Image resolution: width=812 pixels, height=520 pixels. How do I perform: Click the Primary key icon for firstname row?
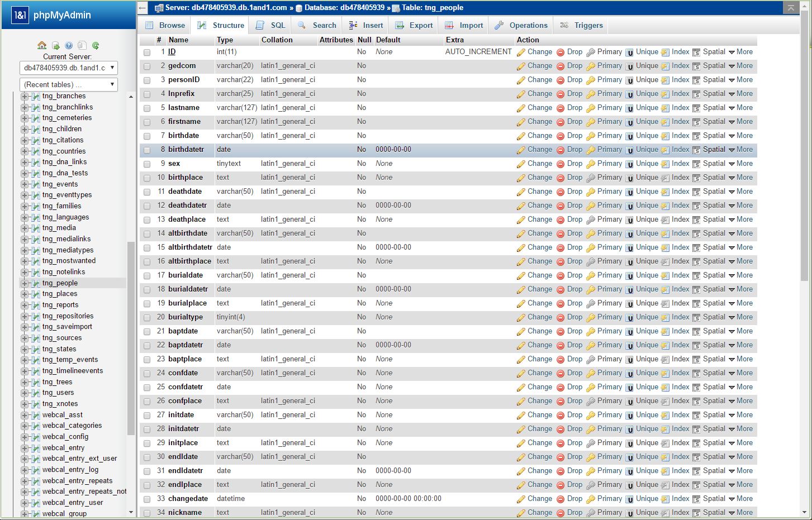[x=591, y=122]
